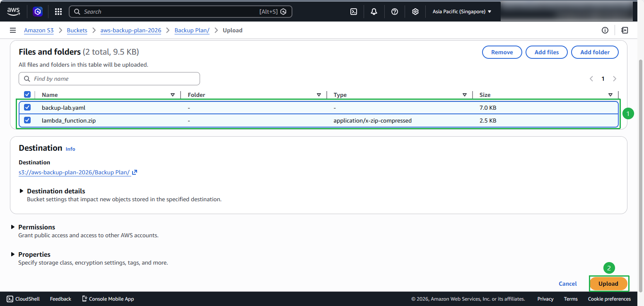The image size is (644, 306).
Task: Go to Amazon S3 breadcrumb
Action: [x=39, y=30]
